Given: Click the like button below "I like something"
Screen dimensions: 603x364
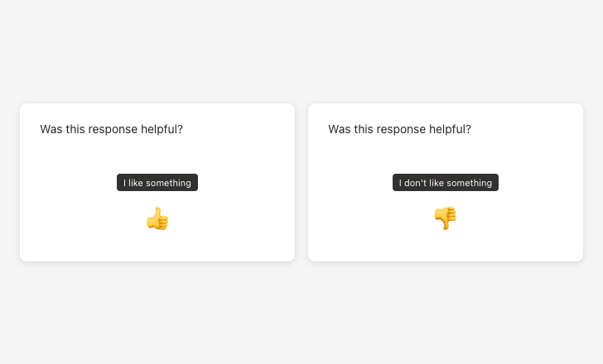Looking at the screenshot, I should coord(157,218).
